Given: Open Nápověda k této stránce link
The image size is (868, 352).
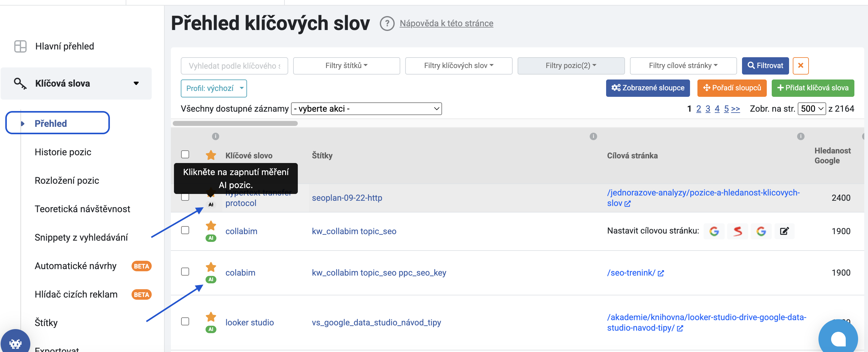Looking at the screenshot, I should click(x=446, y=23).
